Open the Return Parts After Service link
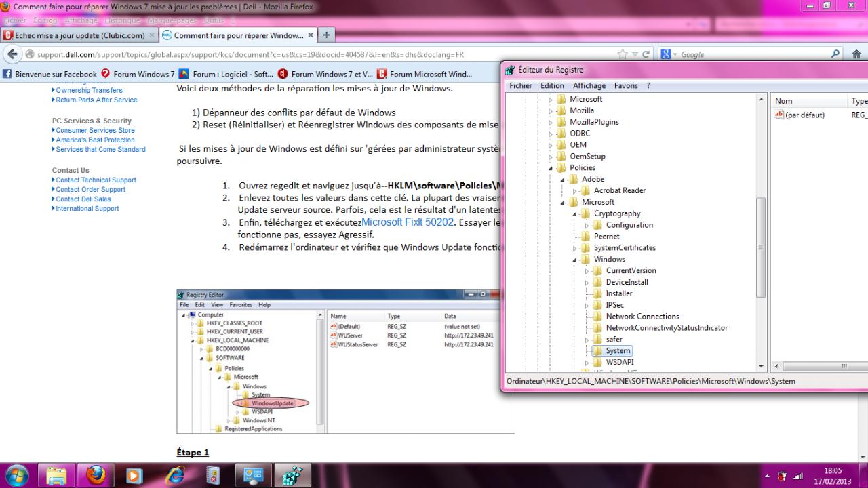The image size is (868, 488). coord(96,100)
